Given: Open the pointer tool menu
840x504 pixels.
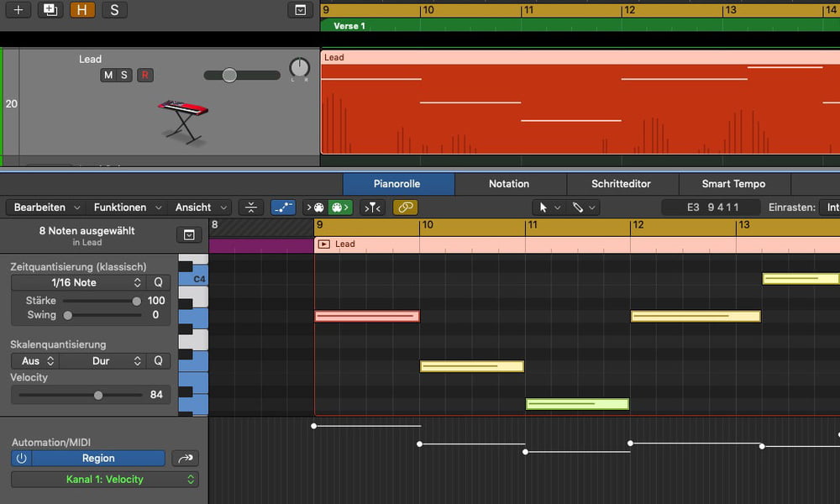Looking at the screenshot, I should (549, 207).
